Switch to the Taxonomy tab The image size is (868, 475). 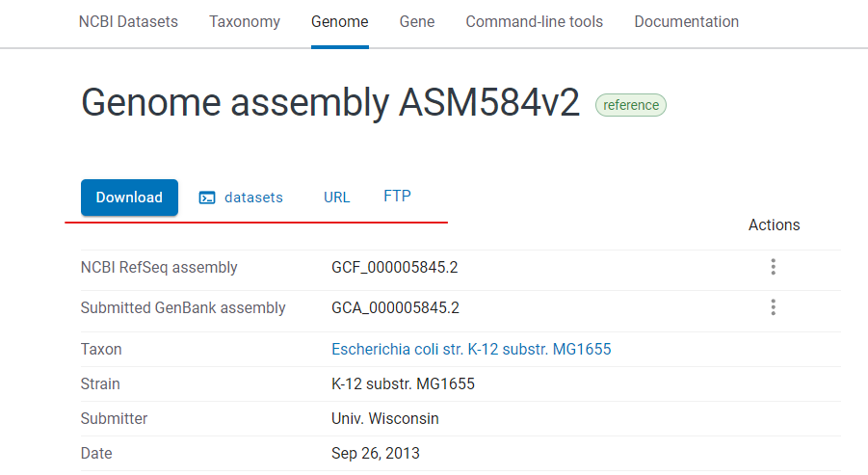(245, 21)
